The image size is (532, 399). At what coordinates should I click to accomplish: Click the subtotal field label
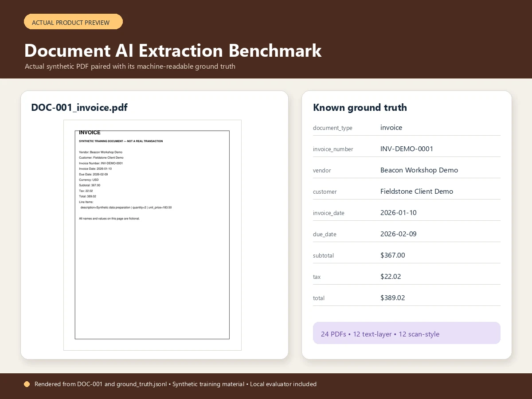323,256
